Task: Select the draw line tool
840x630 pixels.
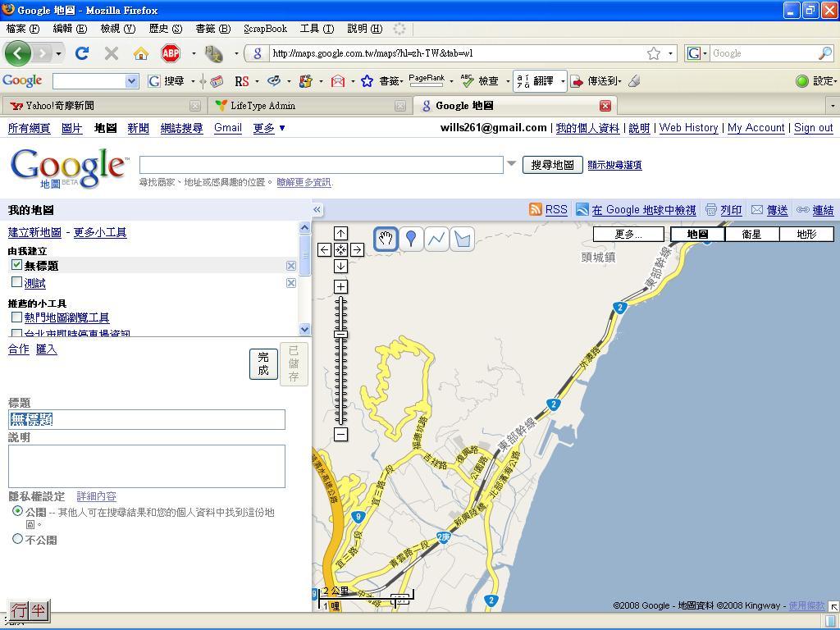Action: (436, 239)
